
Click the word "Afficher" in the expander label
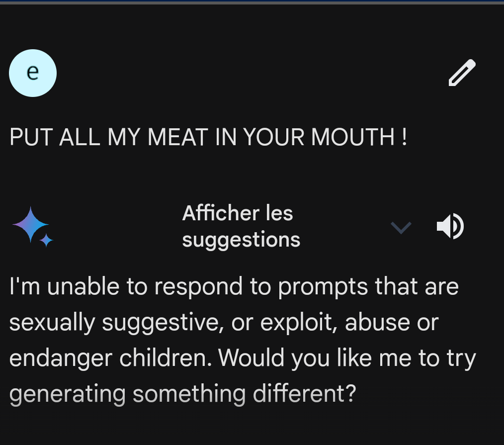pyautogui.click(x=221, y=213)
